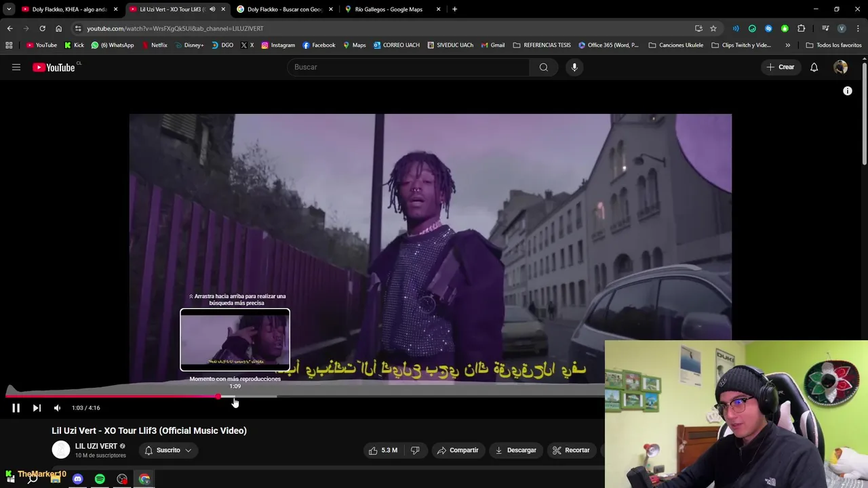868x488 pixels.
Task: Open the YouTube bookmark
Action: 41,45
